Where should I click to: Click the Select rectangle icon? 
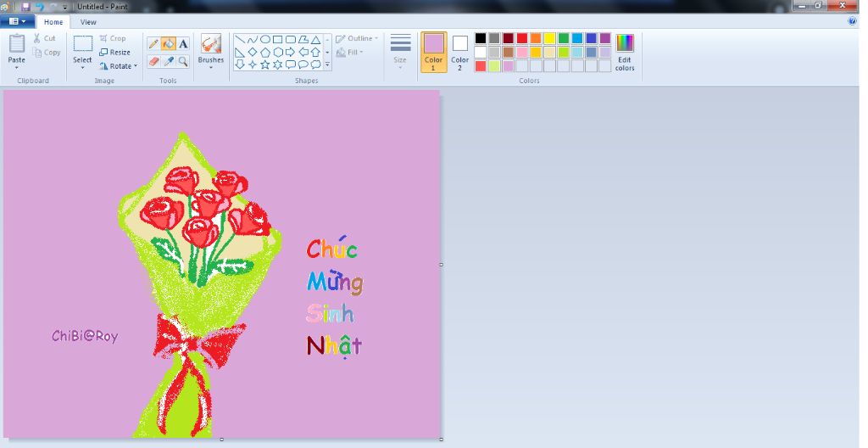pos(82,44)
